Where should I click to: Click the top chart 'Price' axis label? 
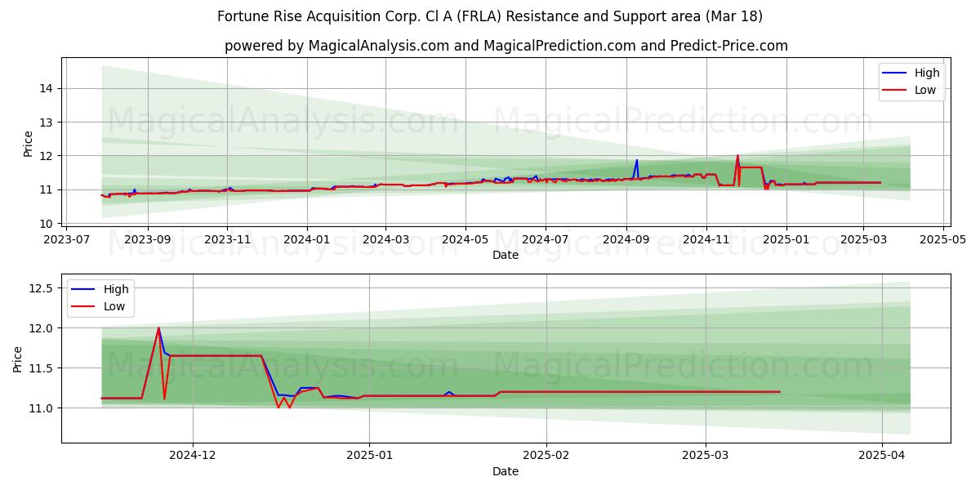tap(29, 144)
